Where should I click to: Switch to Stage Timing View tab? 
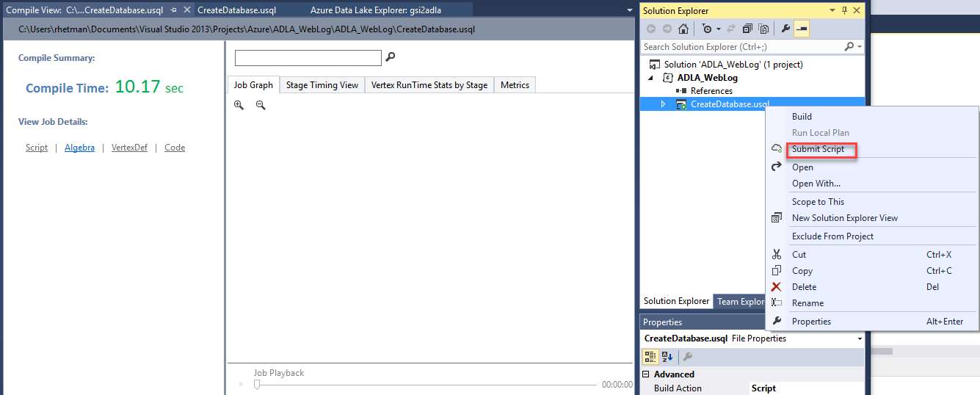(322, 85)
